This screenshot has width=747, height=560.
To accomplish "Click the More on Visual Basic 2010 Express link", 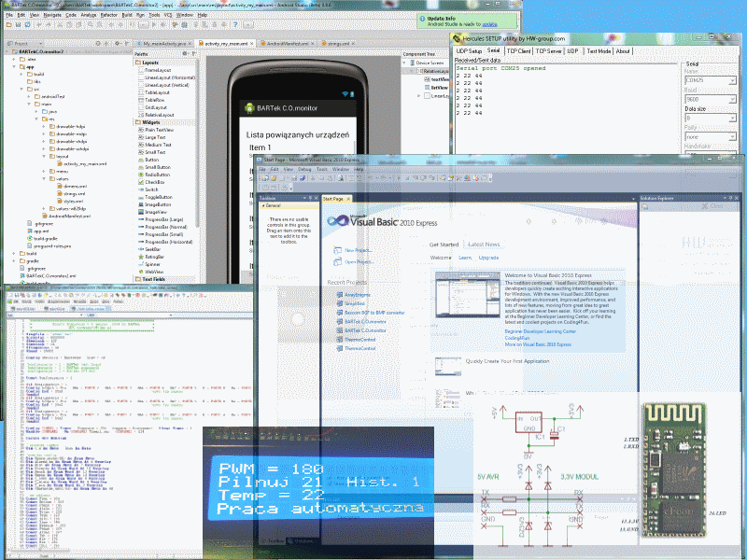I will (x=538, y=344).
